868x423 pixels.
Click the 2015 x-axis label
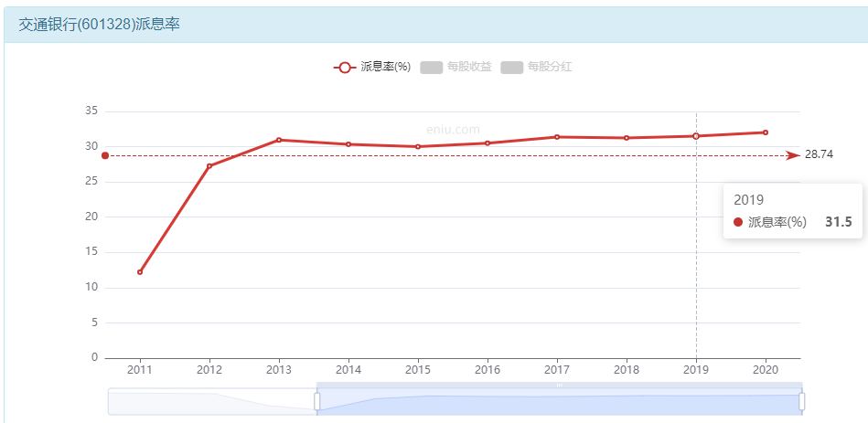(418, 370)
